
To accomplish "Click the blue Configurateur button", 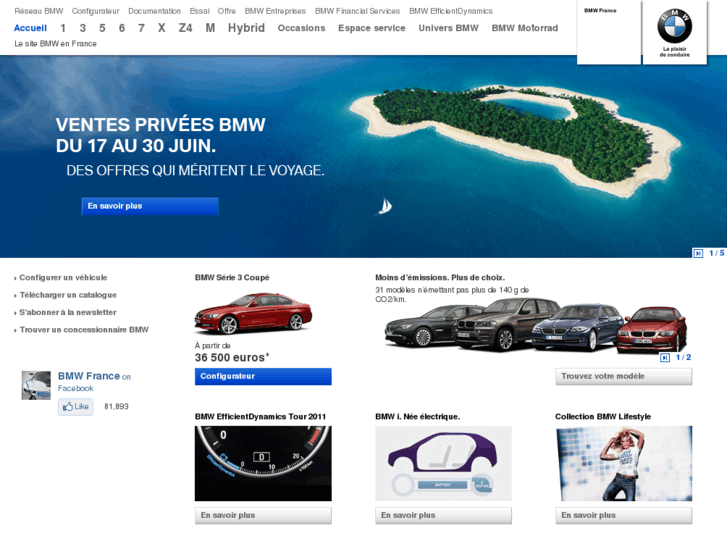I will click(x=263, y=376).
